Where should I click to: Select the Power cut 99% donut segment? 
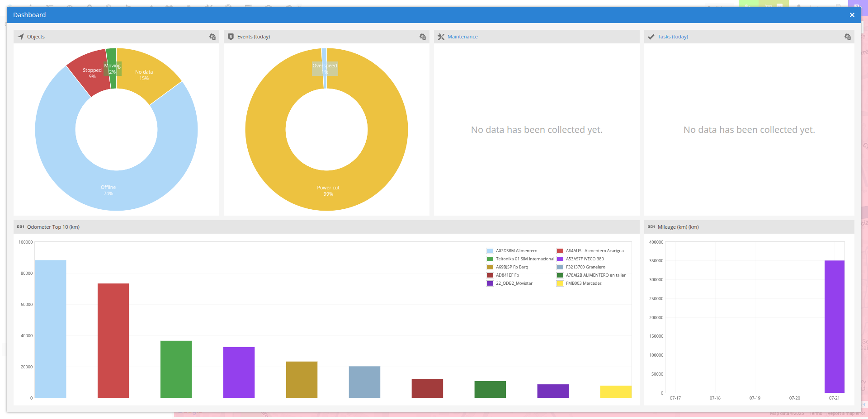point(328,190)
